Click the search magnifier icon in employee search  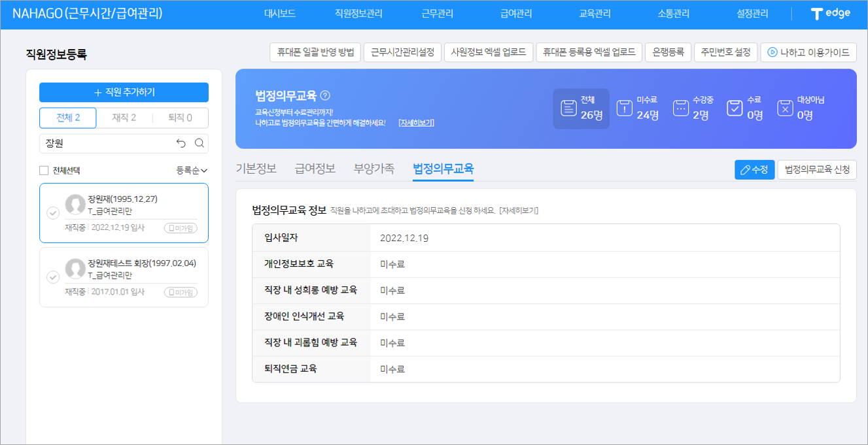pos(200,143)
